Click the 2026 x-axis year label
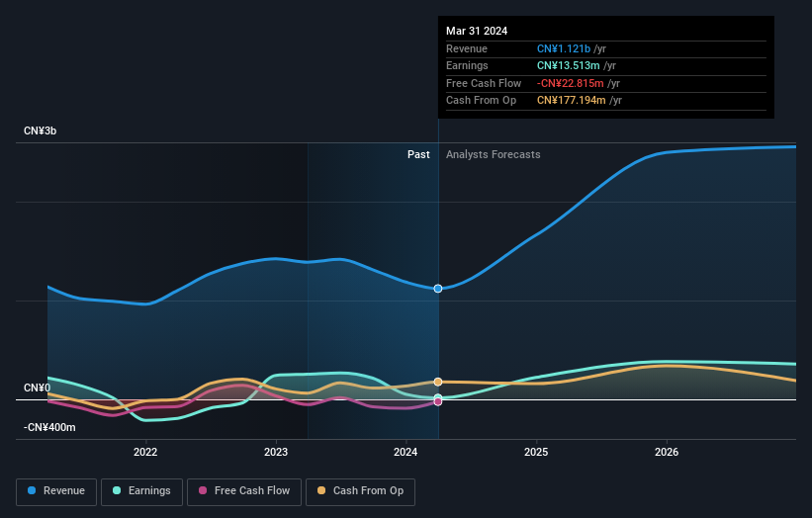 click(667, 453)
